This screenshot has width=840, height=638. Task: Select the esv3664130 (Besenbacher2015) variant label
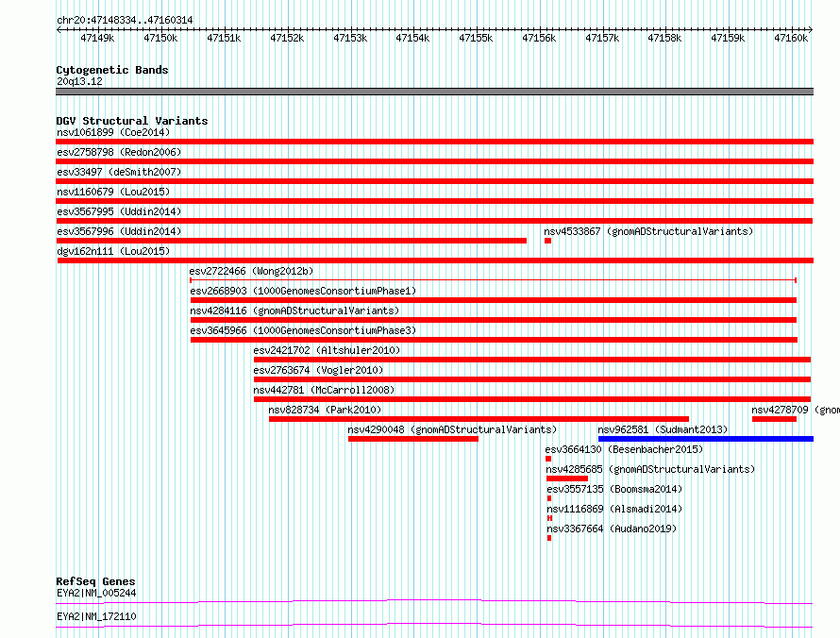pyautogui.click(x=624, y=449)
